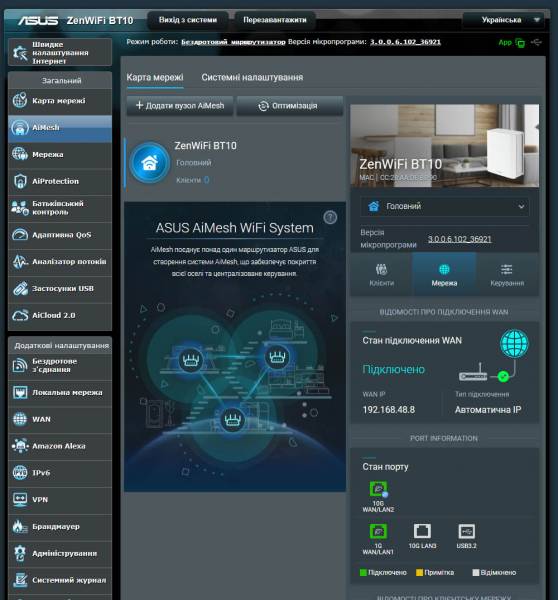
Task: Click the IPv6 icon
Action: tap(20, 473)
